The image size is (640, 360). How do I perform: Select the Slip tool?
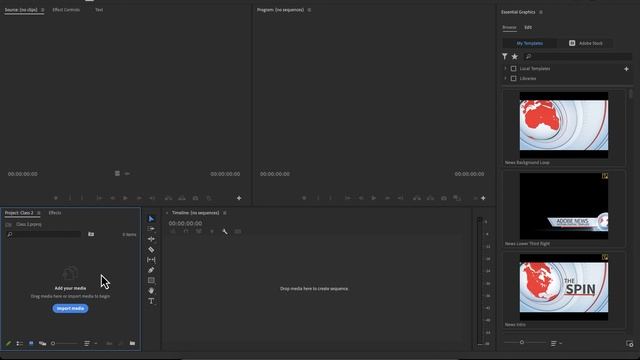coord(151,260)
